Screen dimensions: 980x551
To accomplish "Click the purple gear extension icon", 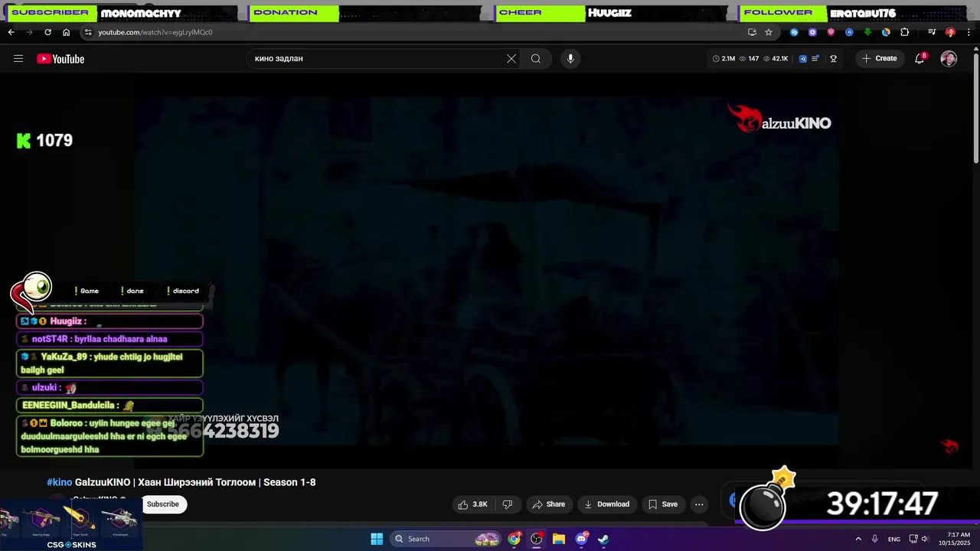I will pyautogui.click(x=812, y=32).
